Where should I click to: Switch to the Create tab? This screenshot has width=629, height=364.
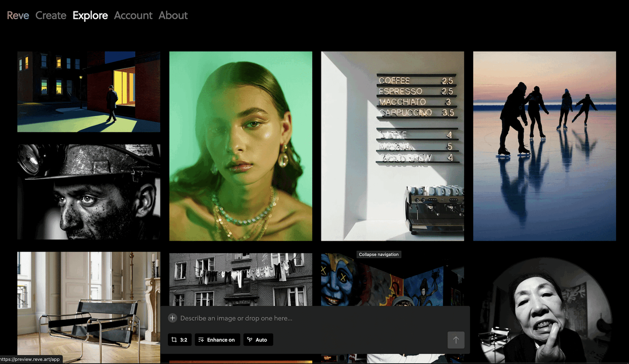(x=51, y=15)
